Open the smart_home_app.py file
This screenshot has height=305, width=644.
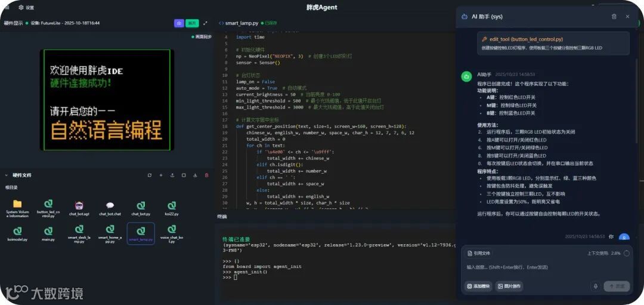point(110,235)
